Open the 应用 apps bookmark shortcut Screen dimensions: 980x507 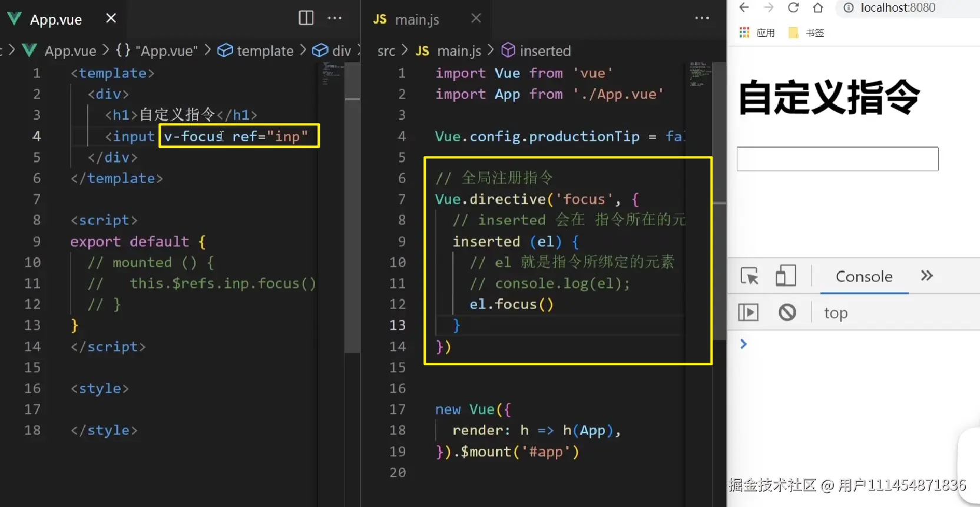[x=757, y=32]
